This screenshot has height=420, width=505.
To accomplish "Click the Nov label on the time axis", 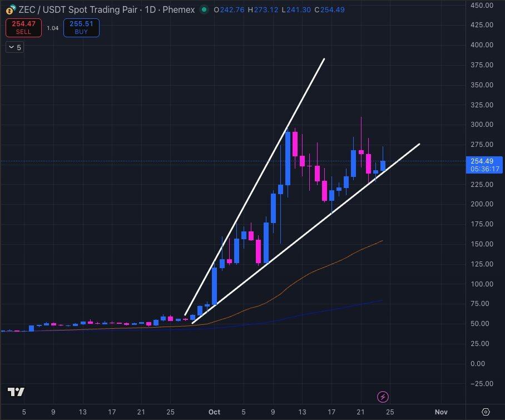I will tap(440, 412).
